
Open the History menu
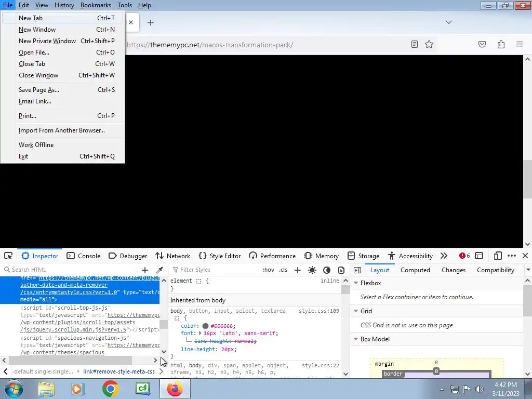click(64, 5)
